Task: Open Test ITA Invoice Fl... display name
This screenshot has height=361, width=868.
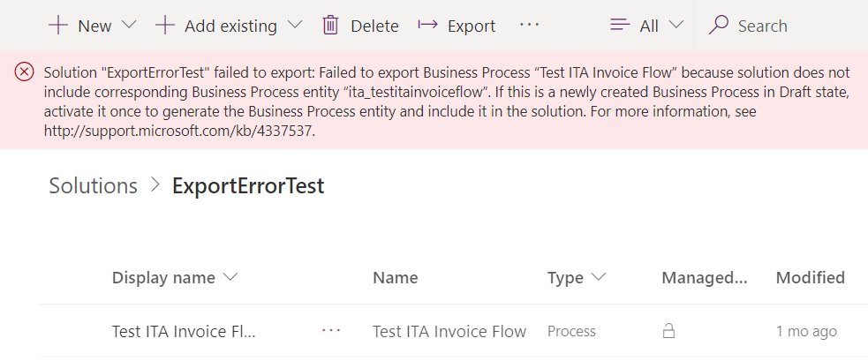Action: 184,331
